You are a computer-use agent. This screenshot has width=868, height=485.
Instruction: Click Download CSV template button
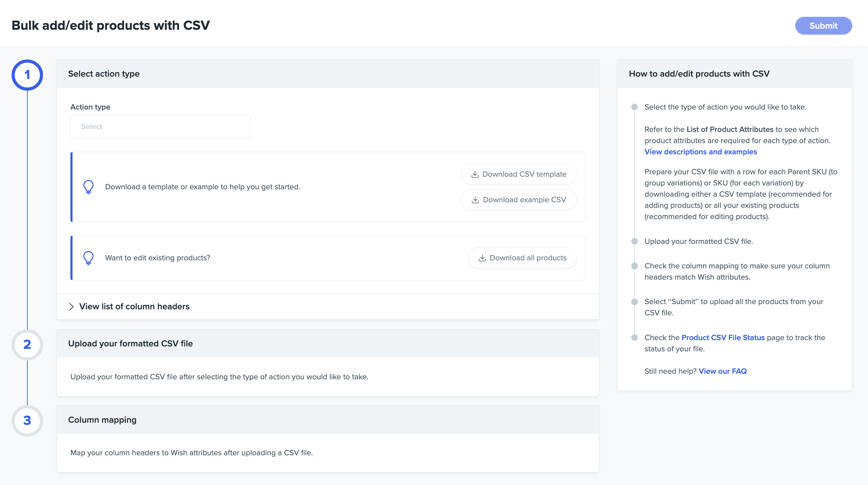518,174
